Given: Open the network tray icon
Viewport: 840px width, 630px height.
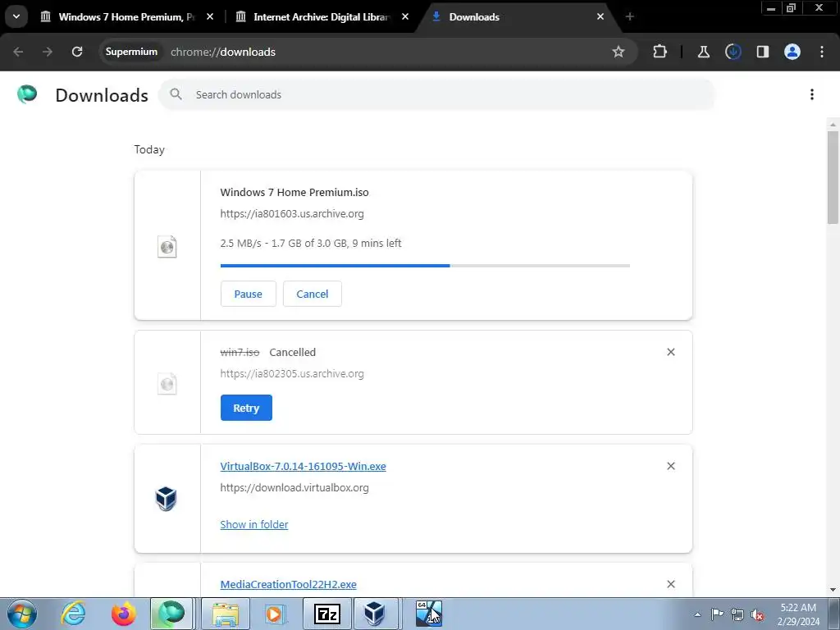Looking at the screenshot, I should 737,614.
